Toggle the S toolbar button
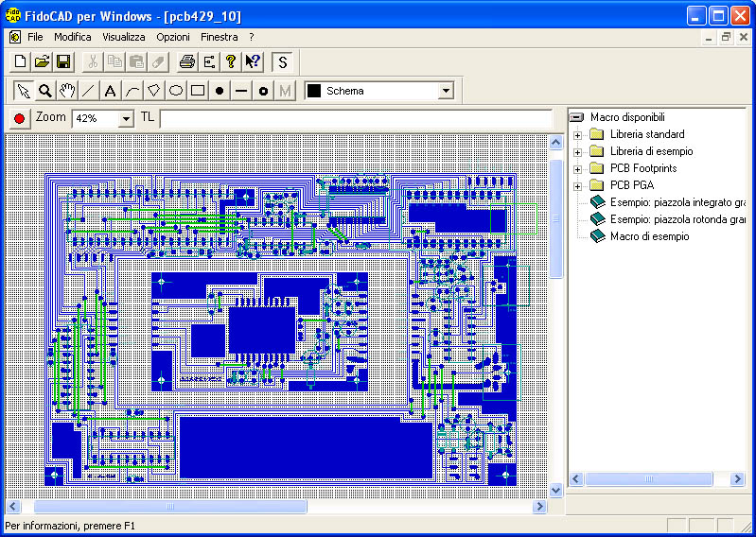The width and height of the screenshot is (756, 537). (283, 62)
